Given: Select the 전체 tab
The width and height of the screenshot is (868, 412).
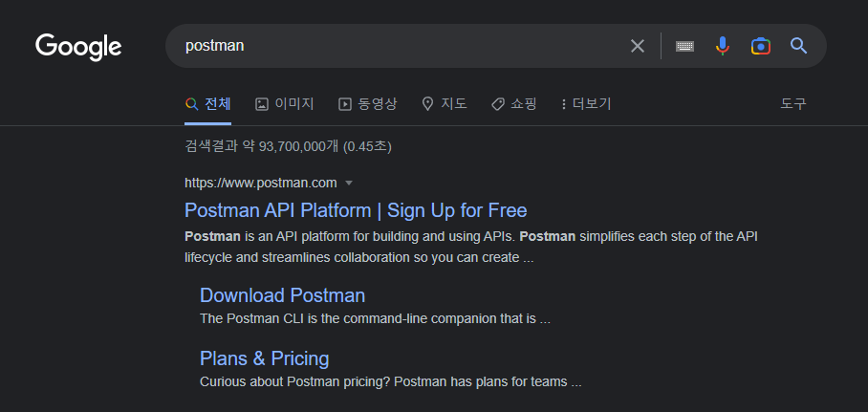Looking at the screenshot, I should tap(207, 104).
